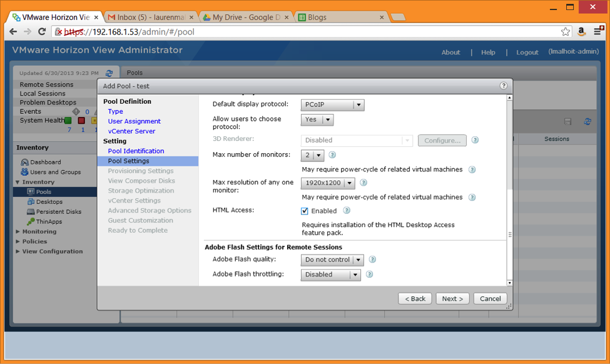Go to the vCenter Server wizard step
The image size is (610, 364).
[131, 131]
